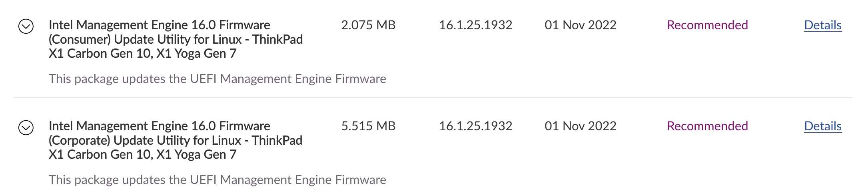
Task: Select version 16.1.25.1932 in Consumer row
Action: click(475, 25)
